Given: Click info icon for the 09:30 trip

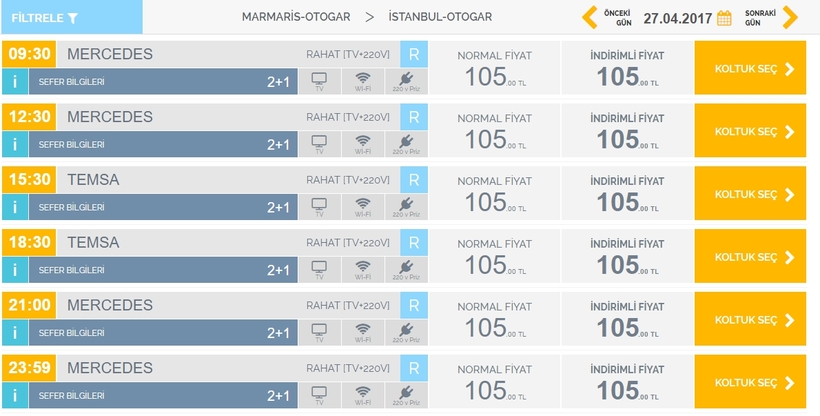Looking at the screenshot, I should coord(15,82).
